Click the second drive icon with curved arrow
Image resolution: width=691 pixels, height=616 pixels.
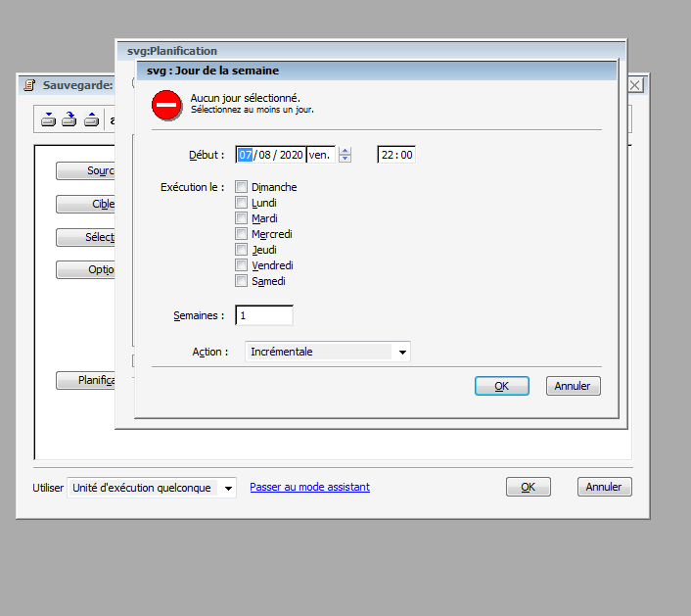[x=69, y=119]
